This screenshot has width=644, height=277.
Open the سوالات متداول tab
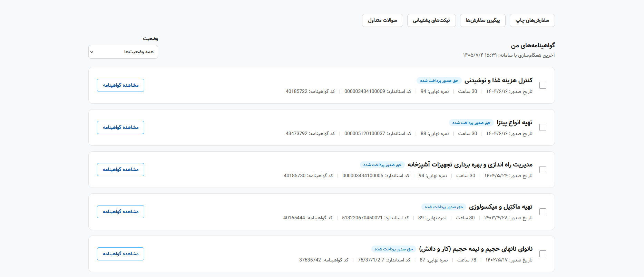point(382,20)
